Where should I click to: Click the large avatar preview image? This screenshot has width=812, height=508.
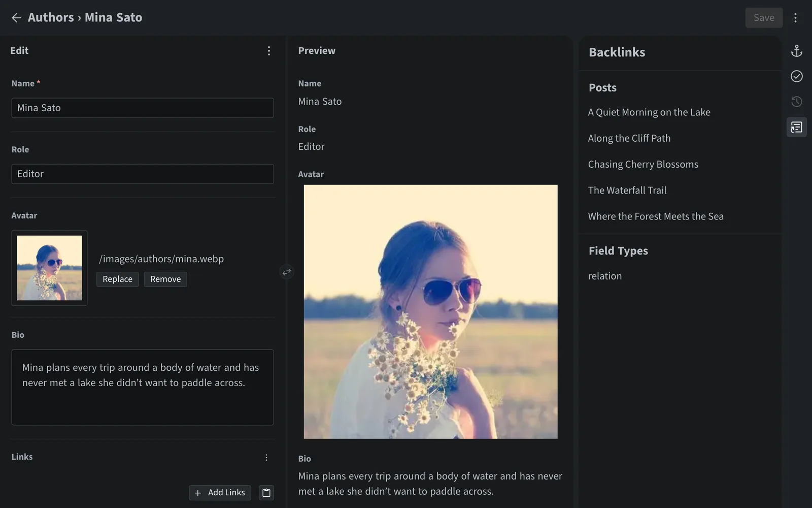[430, 311]
